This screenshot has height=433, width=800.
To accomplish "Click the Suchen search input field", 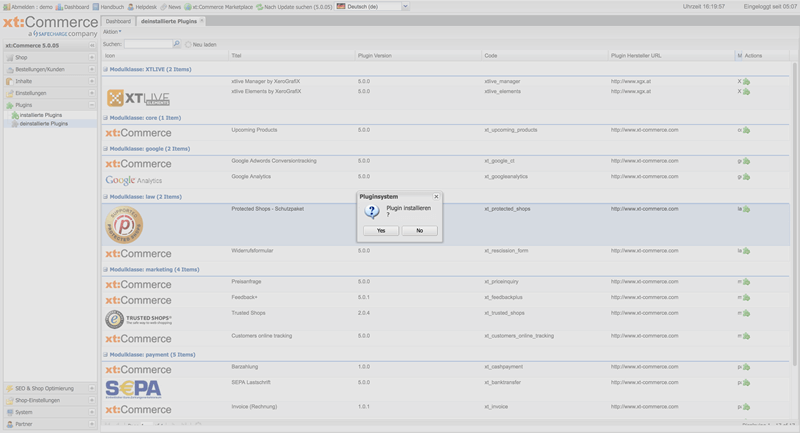I will point(147,44).
